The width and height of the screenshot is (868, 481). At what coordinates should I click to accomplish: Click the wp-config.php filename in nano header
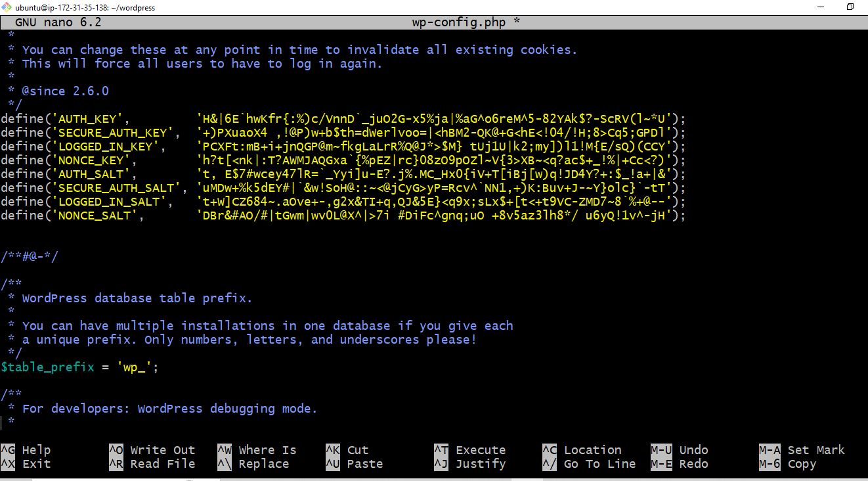pyautogui.click(x=458, y=22)
